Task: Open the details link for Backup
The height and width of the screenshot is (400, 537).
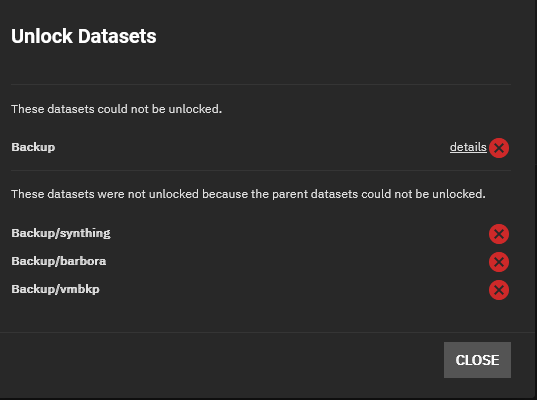Action: tap(468, 147)
